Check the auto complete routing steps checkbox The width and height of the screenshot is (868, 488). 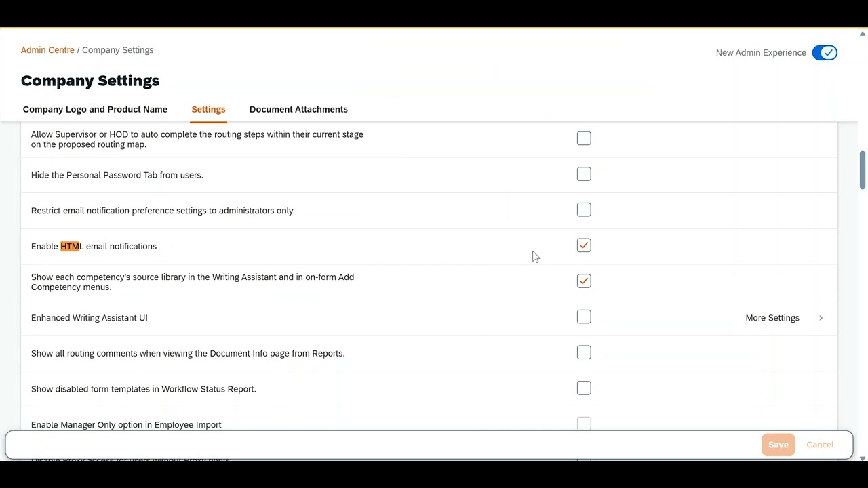584,138
